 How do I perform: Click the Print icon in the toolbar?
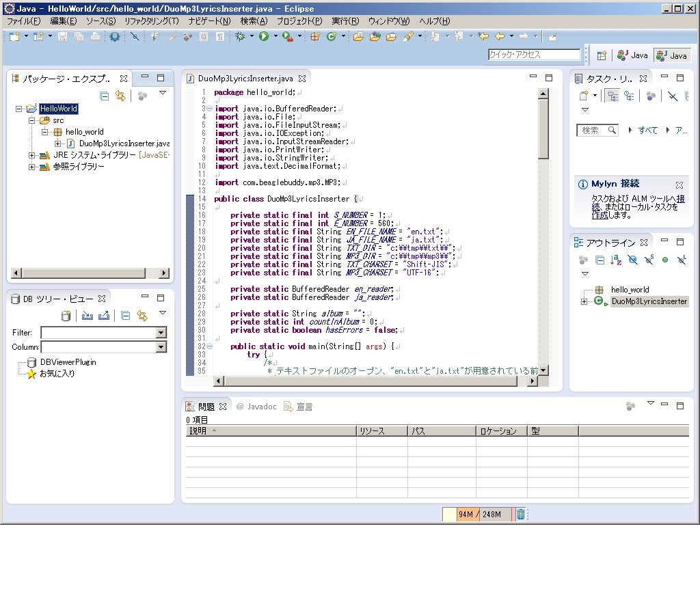tap(95, 37)
